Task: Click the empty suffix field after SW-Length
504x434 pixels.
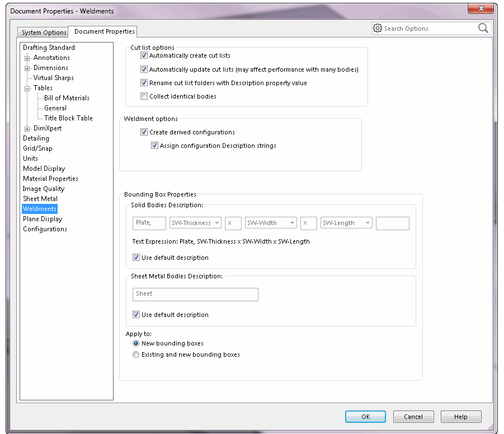Action: 393,223
